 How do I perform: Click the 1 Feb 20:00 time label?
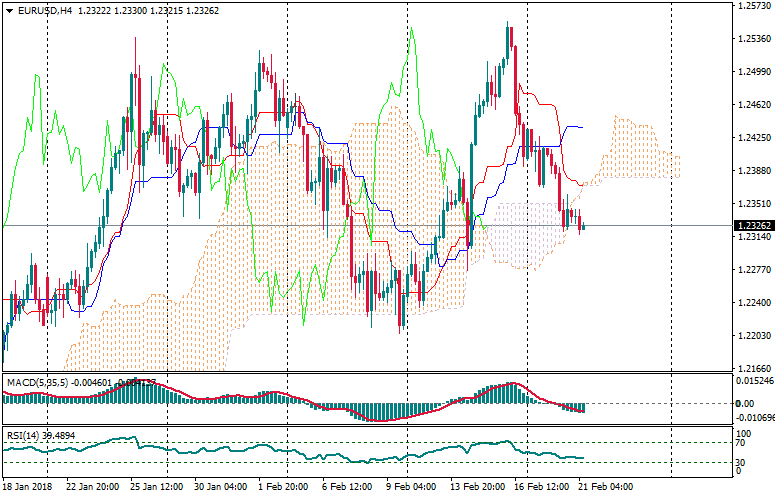[x=283, y=486]
